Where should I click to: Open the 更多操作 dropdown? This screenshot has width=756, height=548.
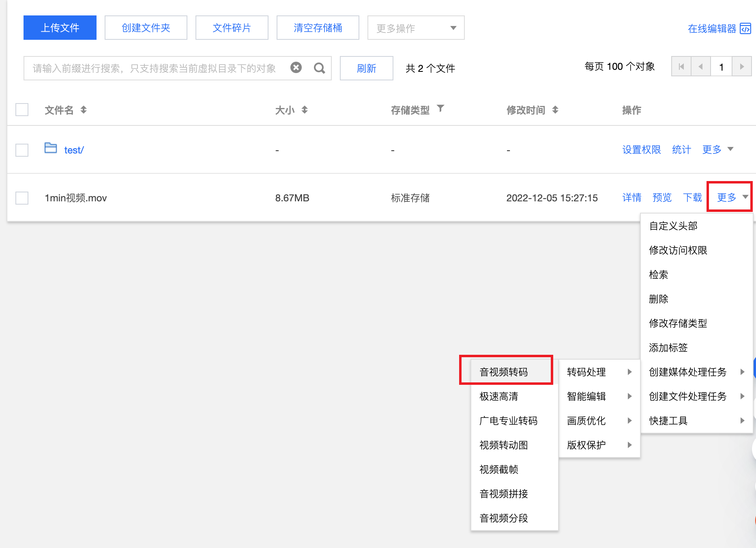click(416, 28)
